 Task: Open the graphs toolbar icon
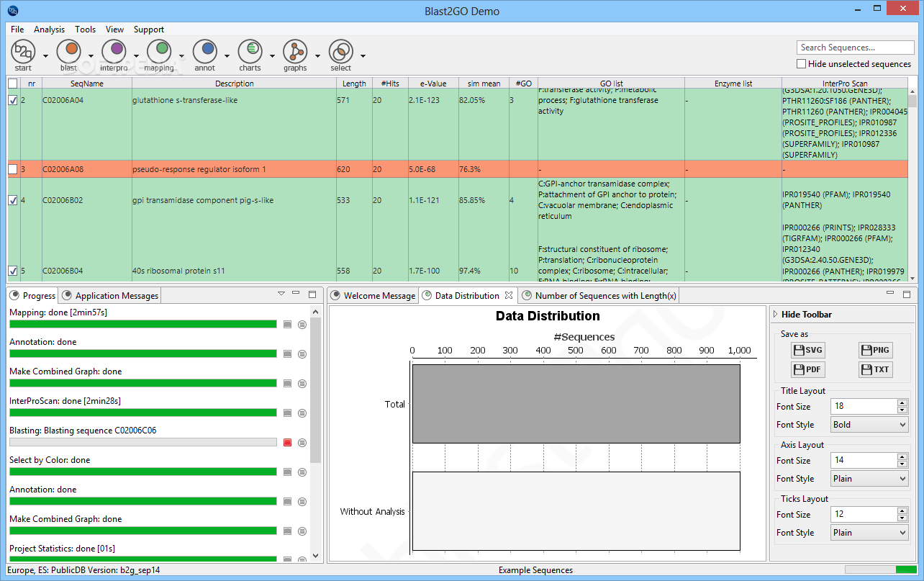[x=295, y=52]
